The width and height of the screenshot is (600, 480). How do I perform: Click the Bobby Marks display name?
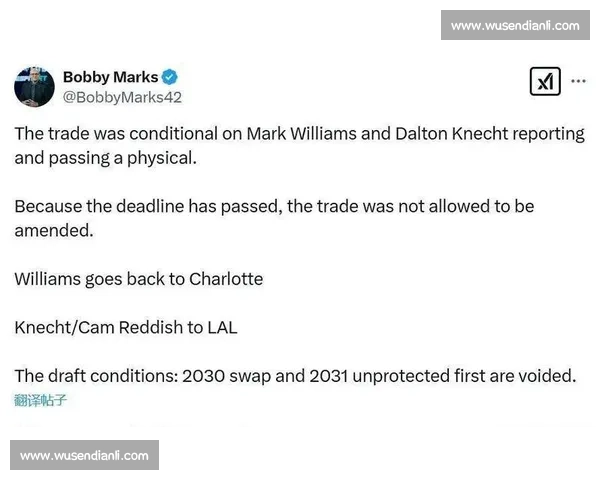click(110, 77)
